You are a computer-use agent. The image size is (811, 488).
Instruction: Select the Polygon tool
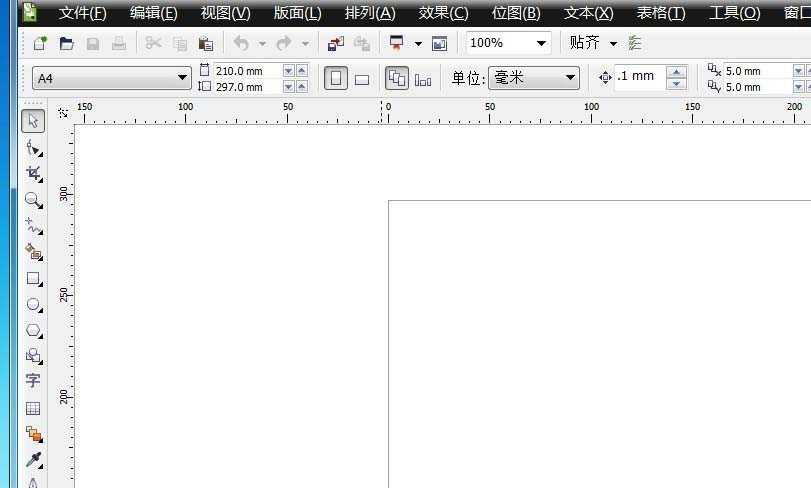point(33,331)
